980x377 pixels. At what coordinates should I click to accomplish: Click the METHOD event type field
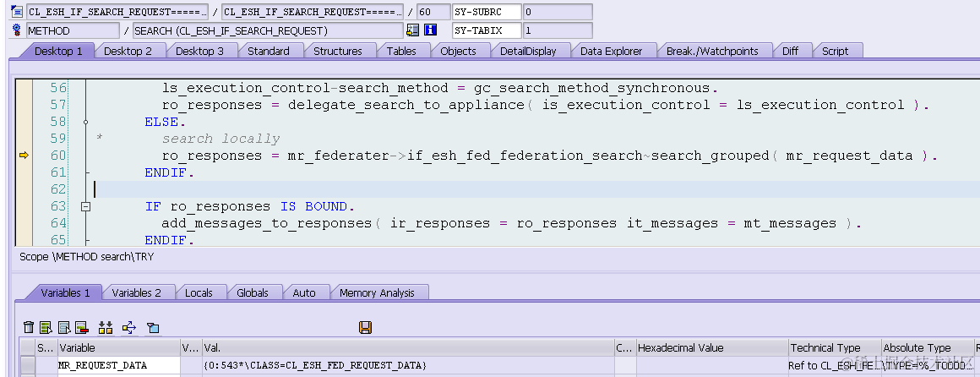73,30
